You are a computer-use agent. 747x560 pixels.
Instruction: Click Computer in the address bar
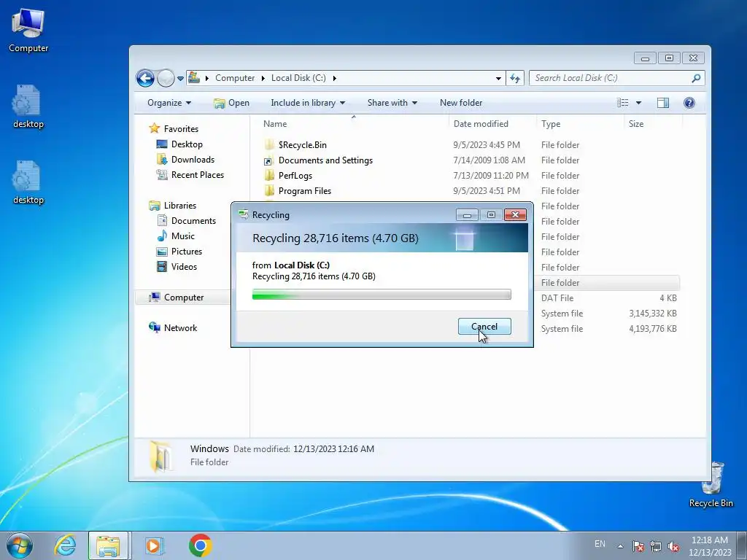pyautogui.click(x=235, y=77)
